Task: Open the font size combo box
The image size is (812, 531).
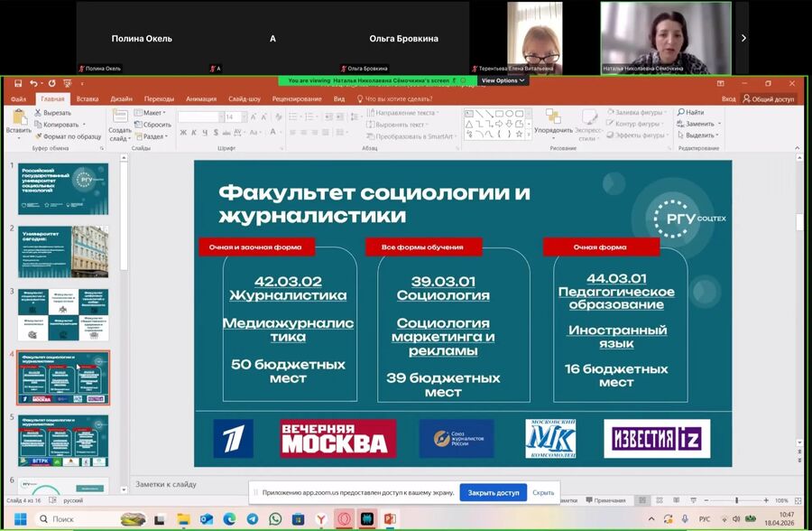Action: [235, 116]
